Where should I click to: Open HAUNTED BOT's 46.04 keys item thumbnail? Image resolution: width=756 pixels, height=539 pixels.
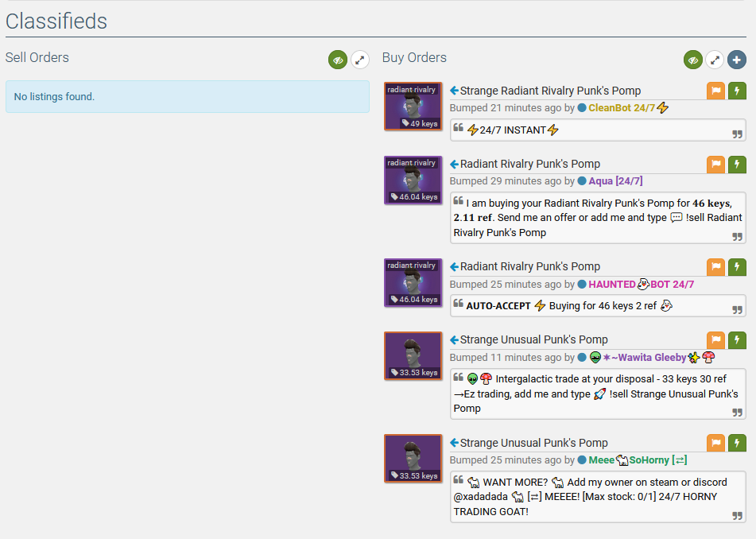(x=413, y=282)
